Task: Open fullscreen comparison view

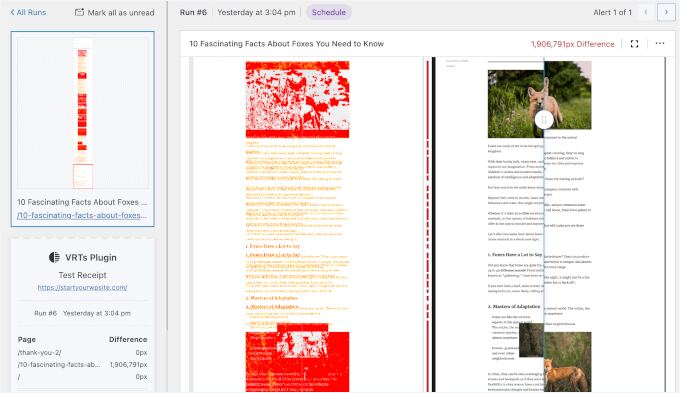Action: (x=634, y=44)
